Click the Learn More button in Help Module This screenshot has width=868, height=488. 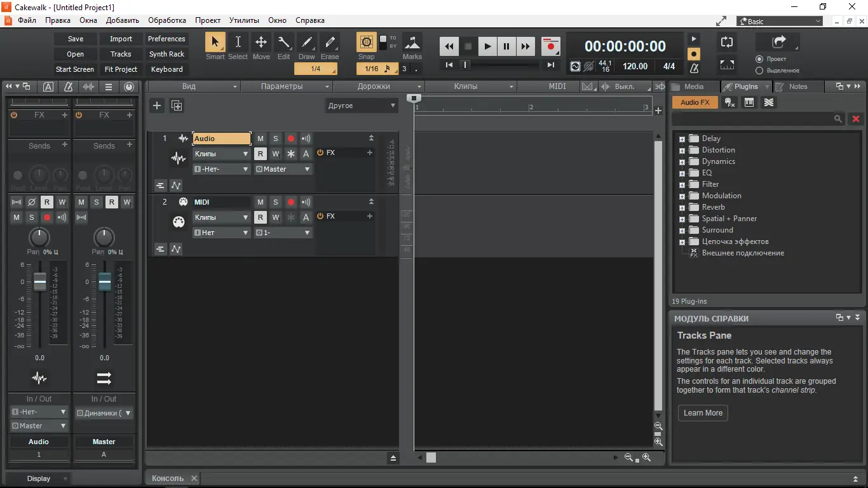pyautogui.click(x=702, y=413)
